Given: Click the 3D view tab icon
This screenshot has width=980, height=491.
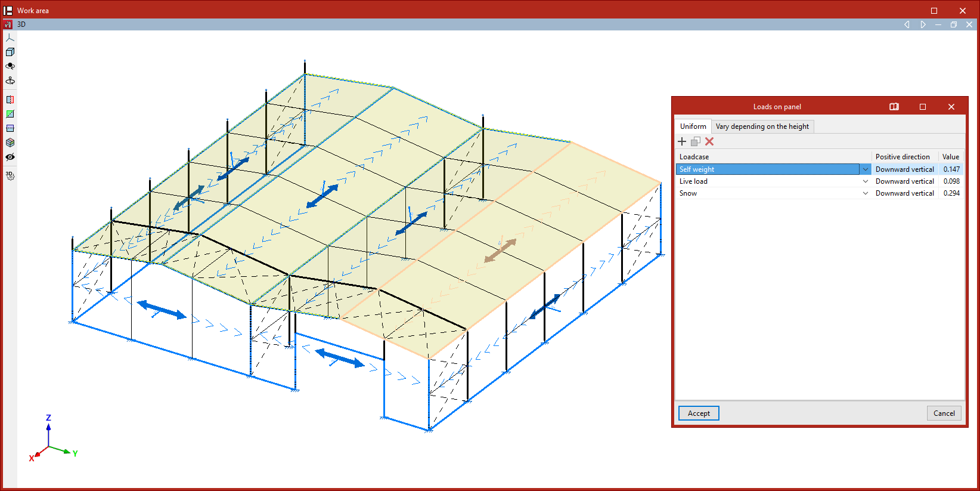Looking at the screenshot, I should (x=8, y=24).
